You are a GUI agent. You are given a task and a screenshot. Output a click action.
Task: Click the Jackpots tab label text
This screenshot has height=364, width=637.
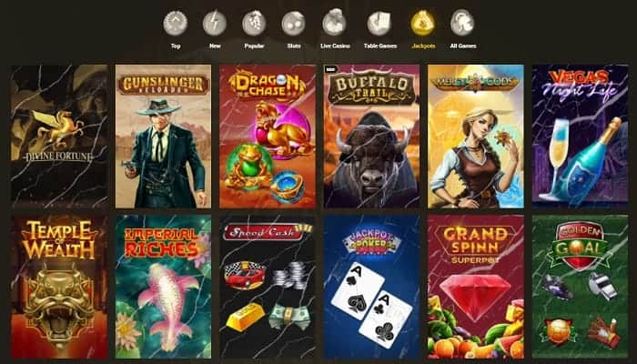(x=423, y=45)
